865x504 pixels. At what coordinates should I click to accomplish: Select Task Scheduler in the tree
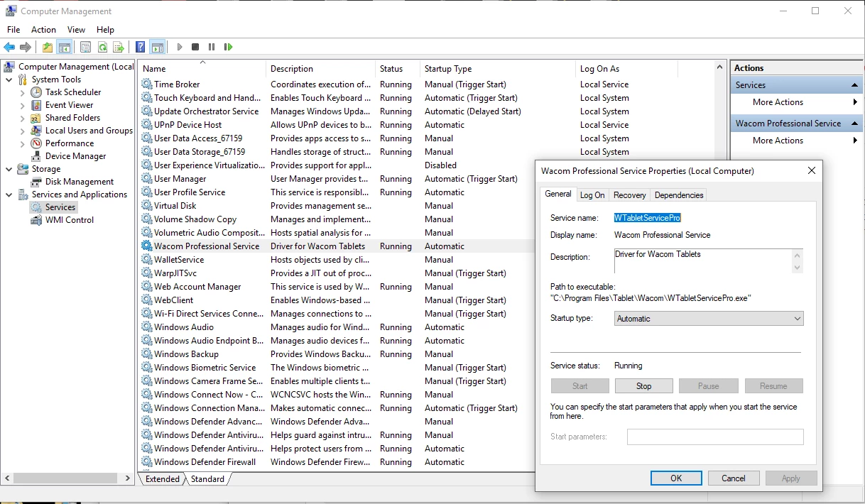click(x=73, y=92)
